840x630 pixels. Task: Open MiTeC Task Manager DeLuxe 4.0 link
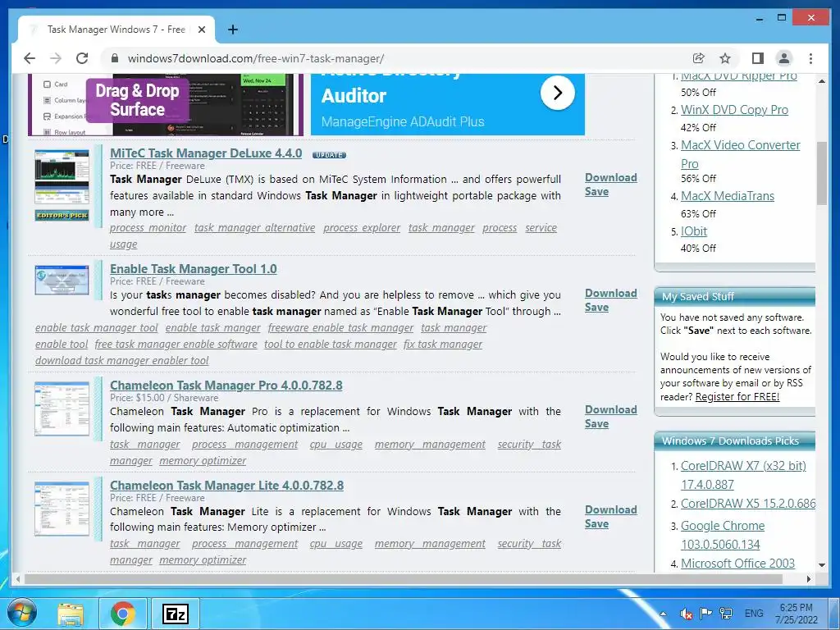click(x=206, y=153)
